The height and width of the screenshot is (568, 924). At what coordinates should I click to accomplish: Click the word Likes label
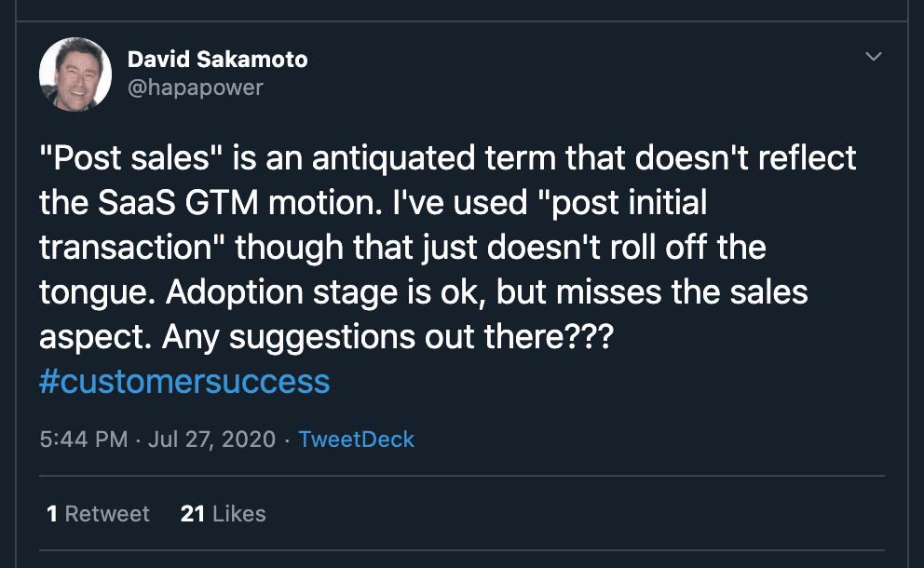(239, 514)
